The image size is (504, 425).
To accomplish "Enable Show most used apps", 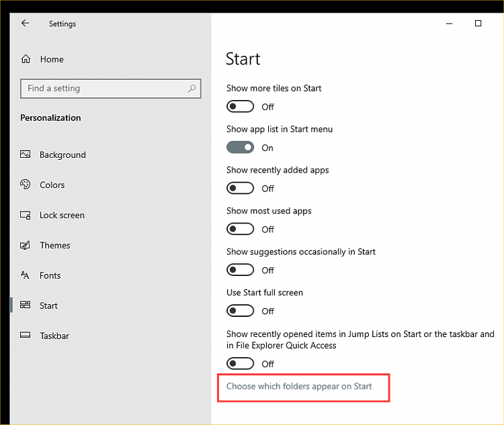I will [x=241, y=230].
